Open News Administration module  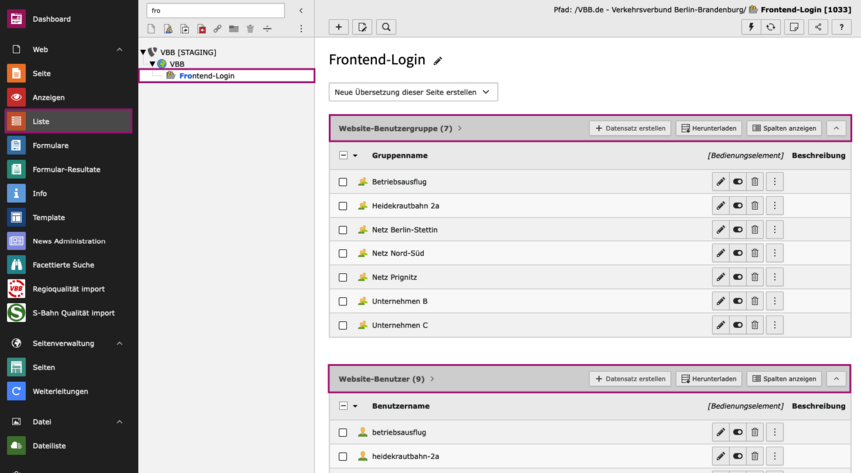[x=69, y=241]
